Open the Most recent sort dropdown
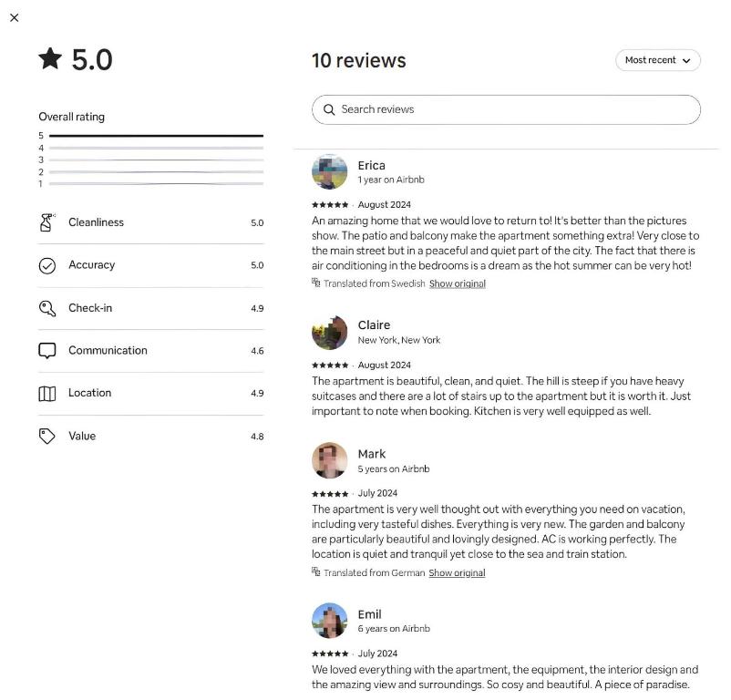This screenshot has width=731, height=700. coord(657,60)
